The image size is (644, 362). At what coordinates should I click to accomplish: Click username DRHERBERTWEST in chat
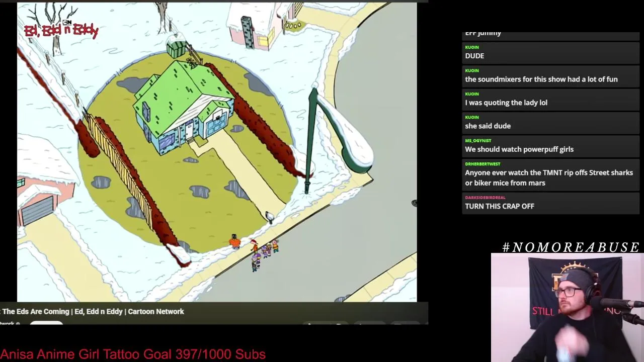482,164
